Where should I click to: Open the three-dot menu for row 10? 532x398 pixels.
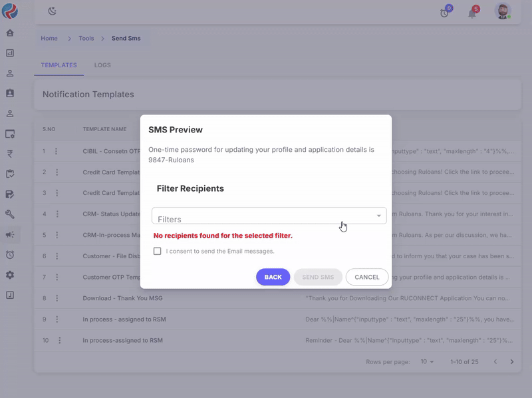(x=59, y=340)
